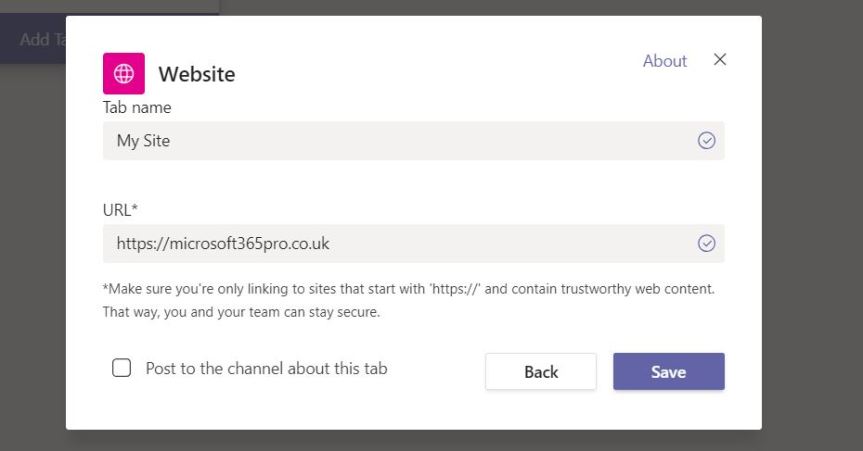Click the 'Tab name' field label
This screenshot has height=451, width=863.
coord(137,106)
